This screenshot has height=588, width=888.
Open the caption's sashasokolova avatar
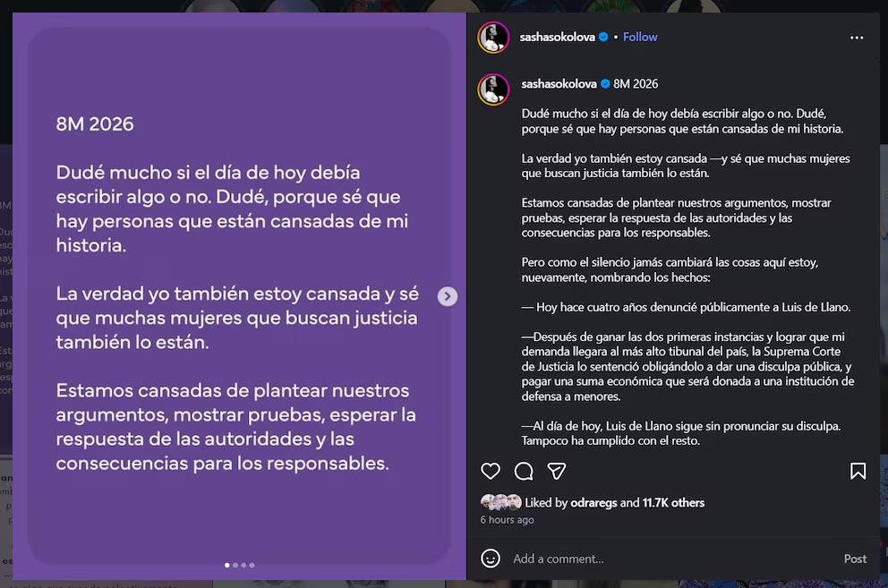pos(494,89)
